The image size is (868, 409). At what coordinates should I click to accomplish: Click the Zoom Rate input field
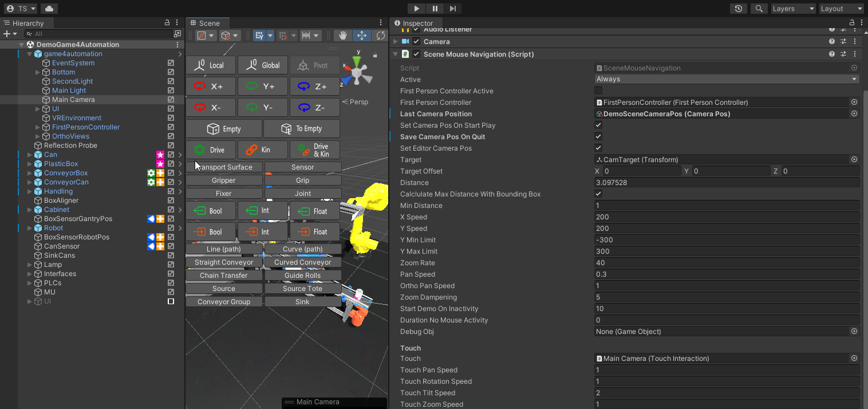[x=727, y=263]
